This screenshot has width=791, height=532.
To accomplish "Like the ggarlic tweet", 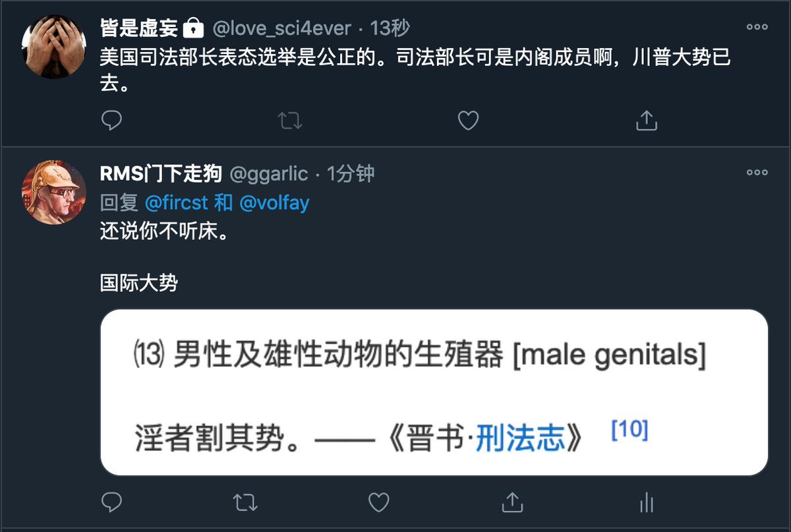I will tap(378, 504).
